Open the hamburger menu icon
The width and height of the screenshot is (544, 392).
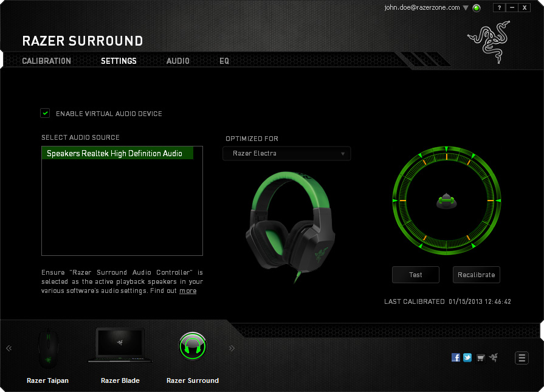(522, 358)
